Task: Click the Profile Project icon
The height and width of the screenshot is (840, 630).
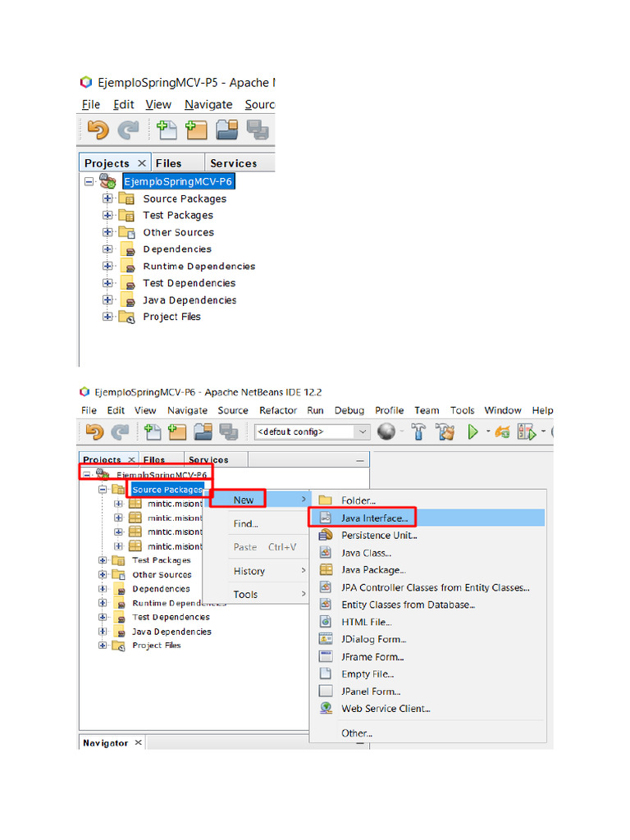Action: (x=527, y=431)
